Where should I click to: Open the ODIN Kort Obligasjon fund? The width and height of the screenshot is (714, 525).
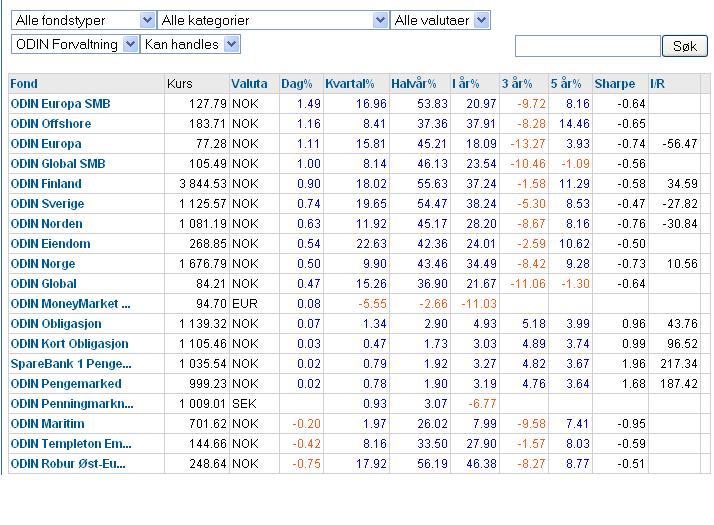pyautogui.click(x=69, y=344)
